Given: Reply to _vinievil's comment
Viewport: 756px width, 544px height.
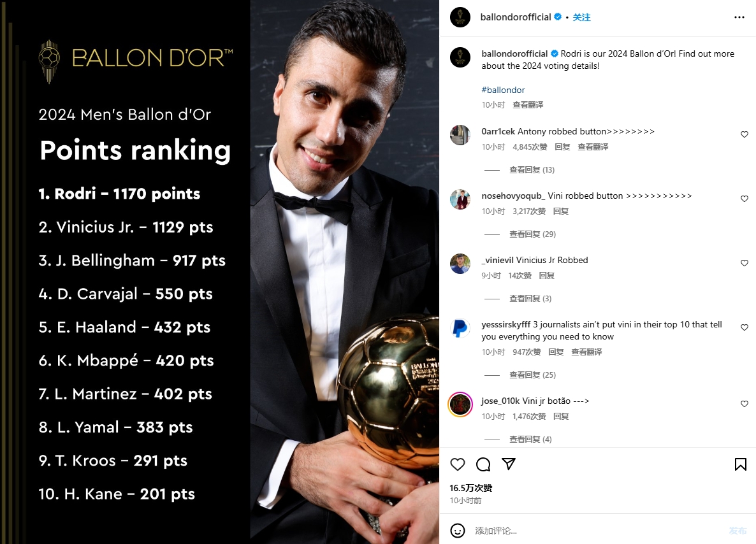Looking at the screenshot, I should (547, 276).
